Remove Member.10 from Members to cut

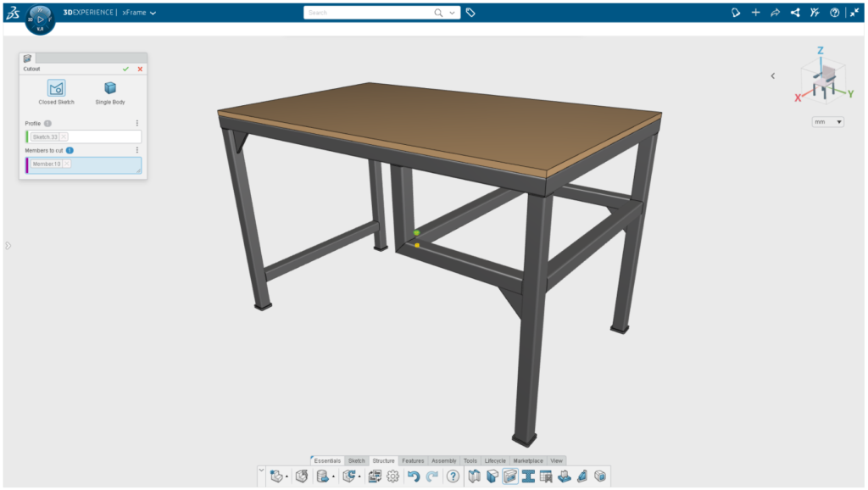click(67, 164)
